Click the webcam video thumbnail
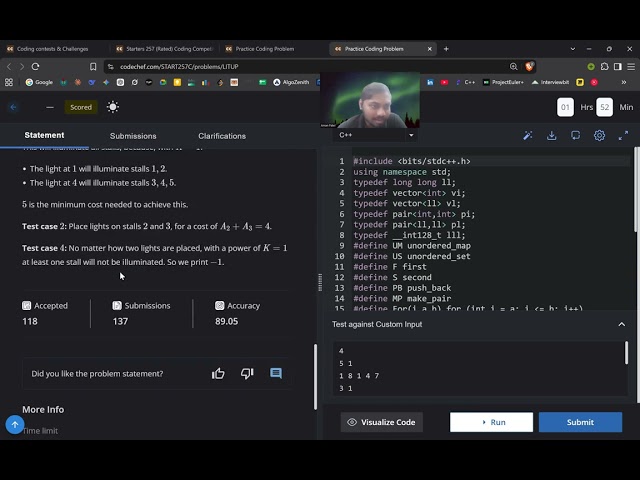 pyautogui.click(x=370, y=100)
